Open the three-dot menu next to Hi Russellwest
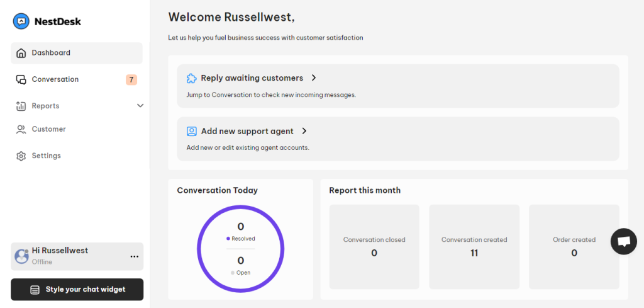 tap(135, 256)
